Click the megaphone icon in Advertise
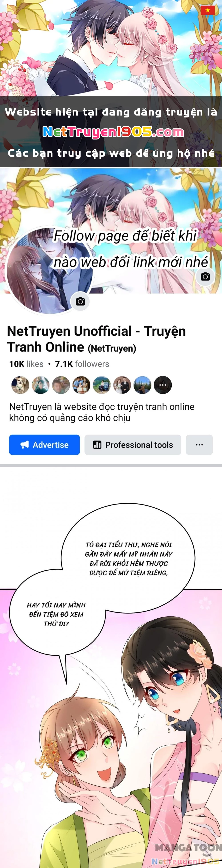222x868 pixels. click(25, 445)
